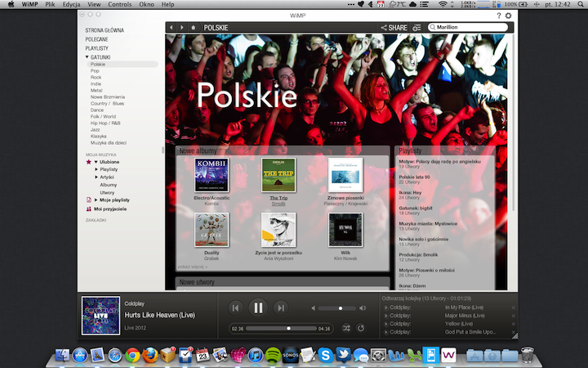Select the Metal genre

(x=96, y=90)
